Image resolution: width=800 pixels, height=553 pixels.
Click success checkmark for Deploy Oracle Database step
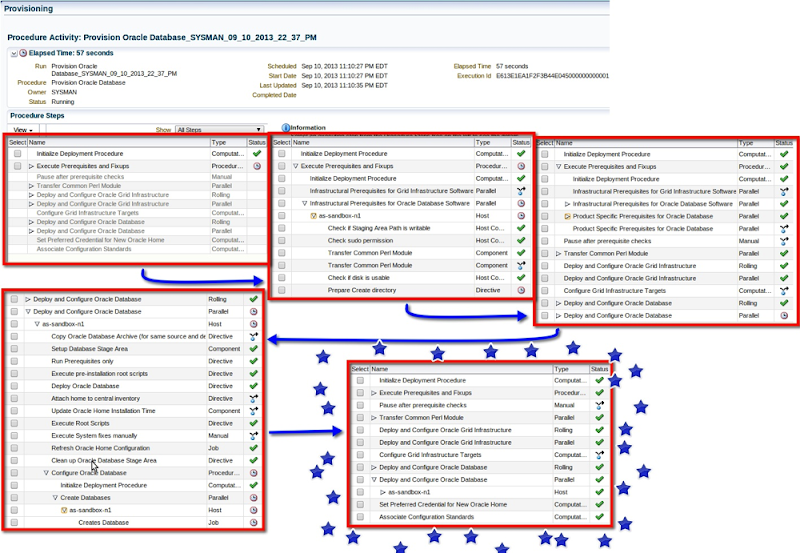254,386
